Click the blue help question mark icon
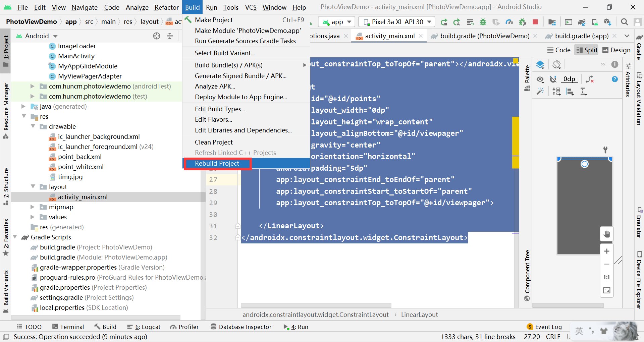This screenshot has width=644, height=342. click(615, 79)
